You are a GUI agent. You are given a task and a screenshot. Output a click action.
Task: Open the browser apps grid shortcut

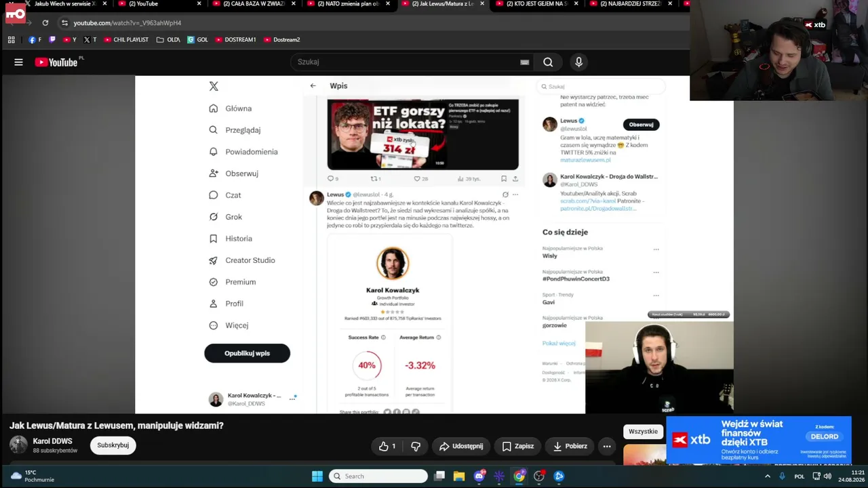point(12,40)
